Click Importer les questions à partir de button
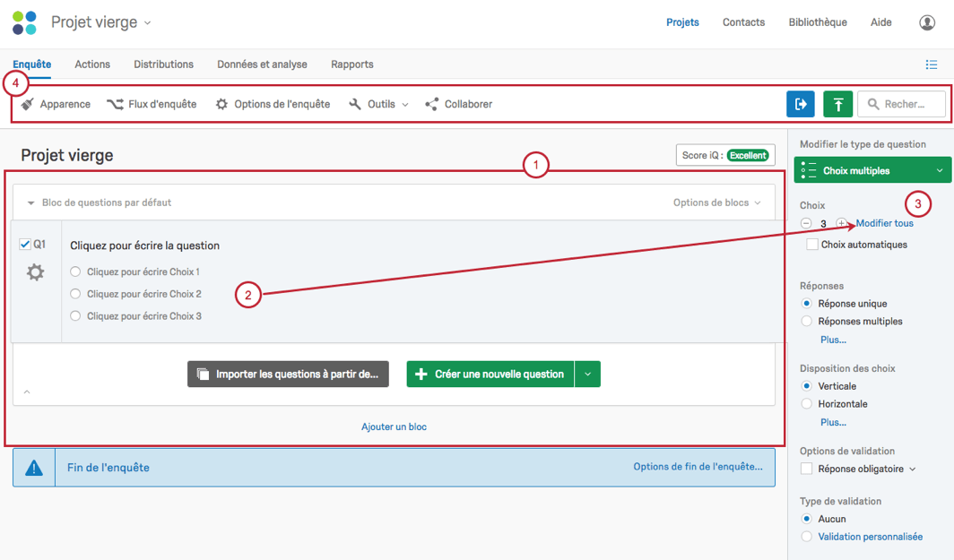The image size is (954, 560). (x=288, y=374)
